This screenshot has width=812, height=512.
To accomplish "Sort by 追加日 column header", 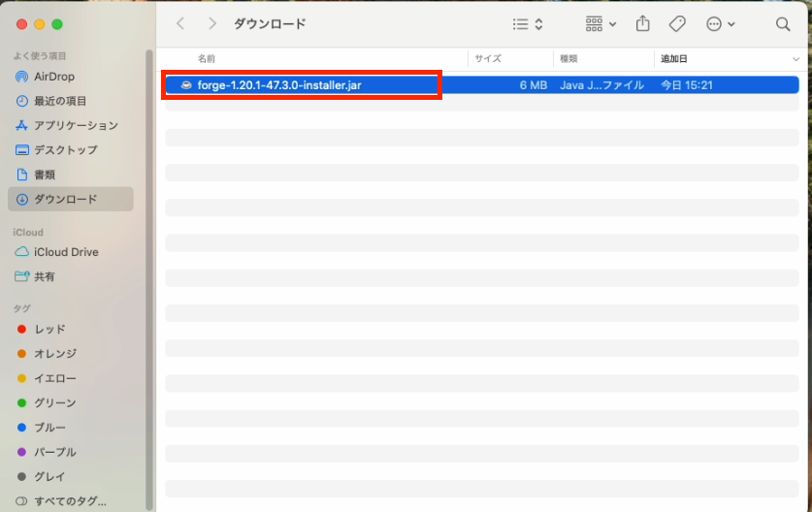I will [673, 58].
